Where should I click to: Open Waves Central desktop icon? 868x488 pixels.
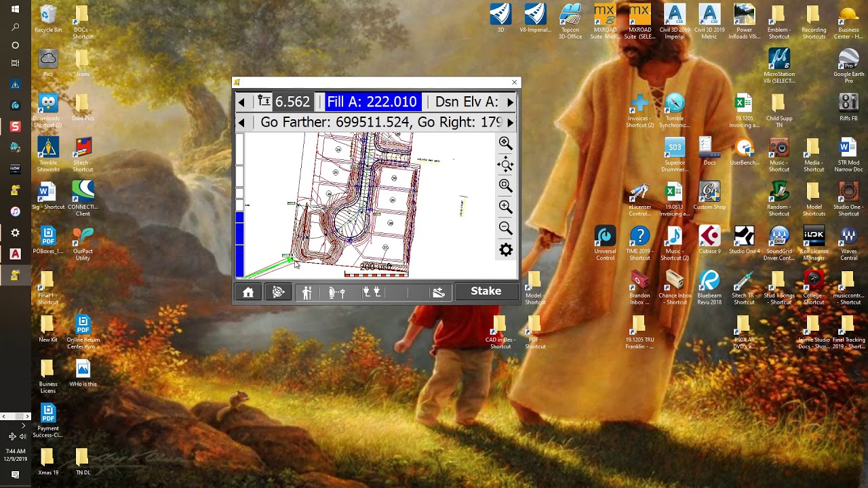[x=848, y=243]
